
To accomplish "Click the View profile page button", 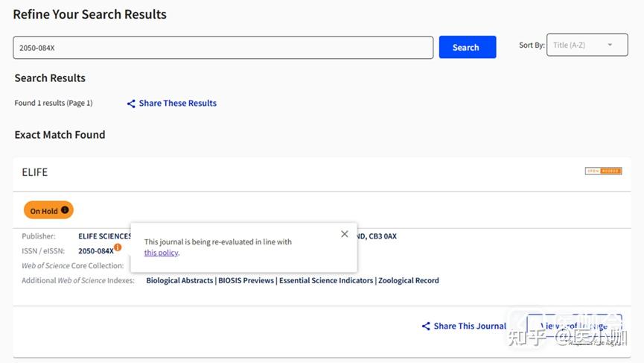I will [574, 326].
